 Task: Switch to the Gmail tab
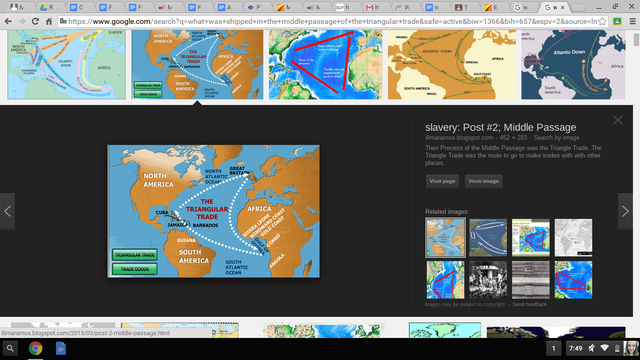[374, 7]
